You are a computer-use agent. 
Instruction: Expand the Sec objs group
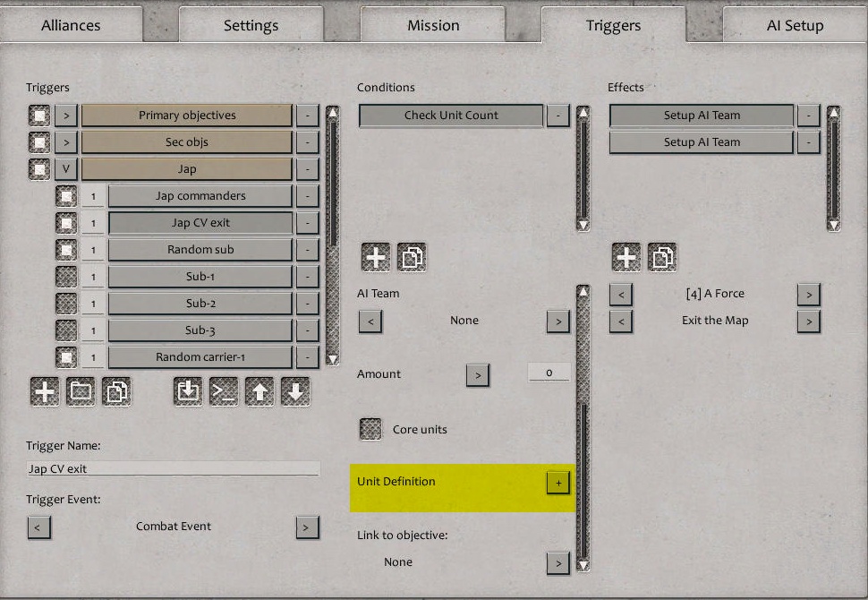(x=66, y=142)
